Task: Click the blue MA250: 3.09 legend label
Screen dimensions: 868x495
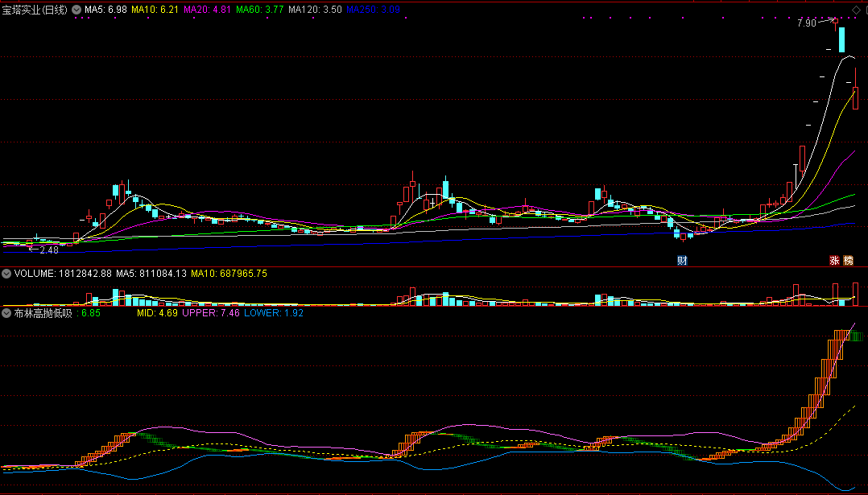Action: [x=373, y=10]
